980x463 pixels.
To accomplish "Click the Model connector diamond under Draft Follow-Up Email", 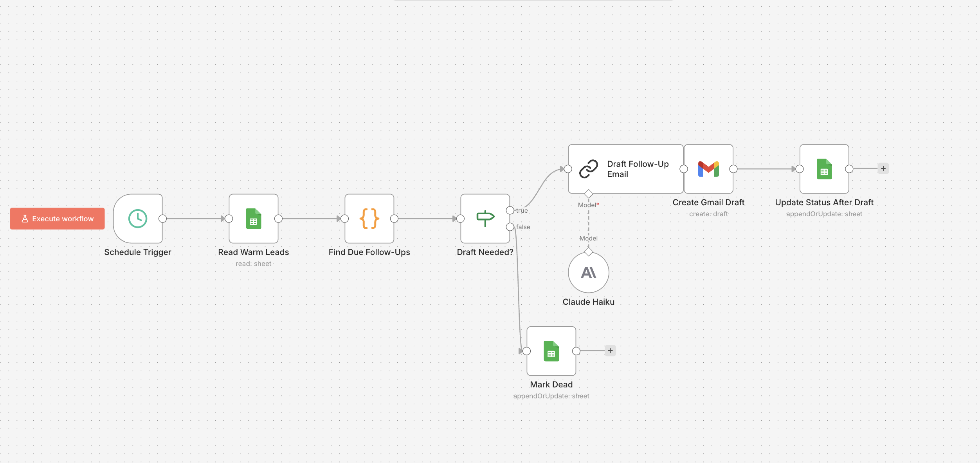I will click(x=588, y=193).
